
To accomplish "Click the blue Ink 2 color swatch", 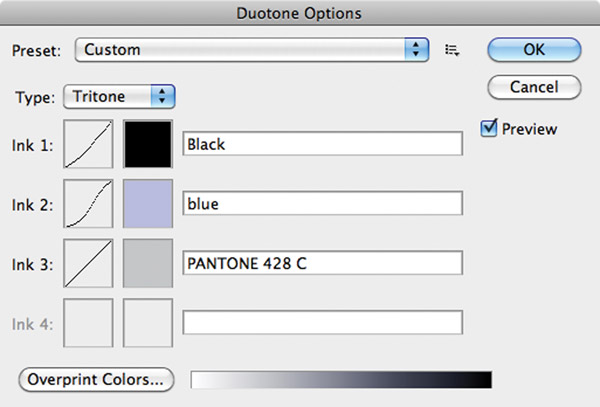I will click(148, 203).
